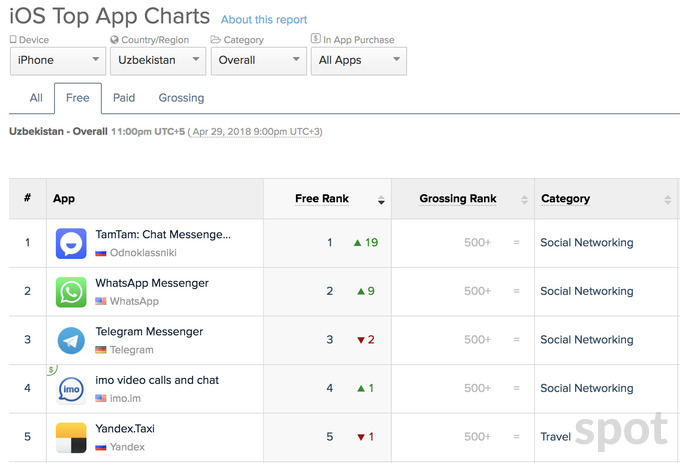
Task: Open Social Networking category in TamTam row
Action: point(587,243)
